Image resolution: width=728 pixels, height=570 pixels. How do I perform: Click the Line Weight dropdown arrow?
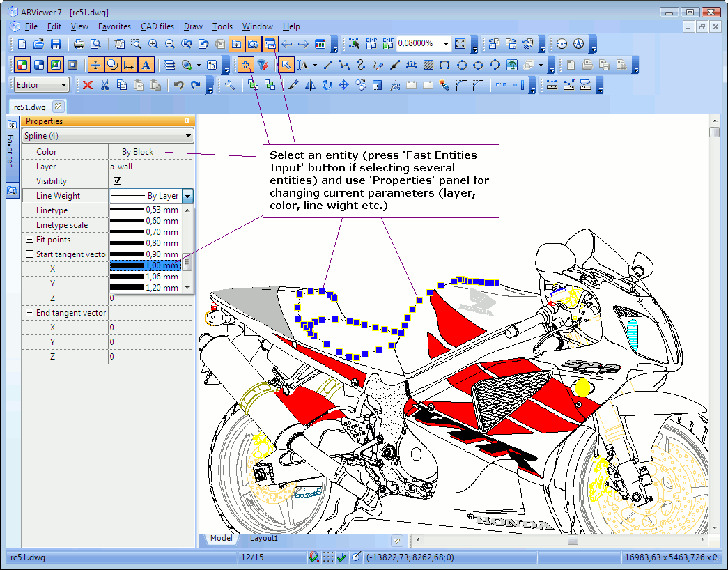tap(187, 196)
